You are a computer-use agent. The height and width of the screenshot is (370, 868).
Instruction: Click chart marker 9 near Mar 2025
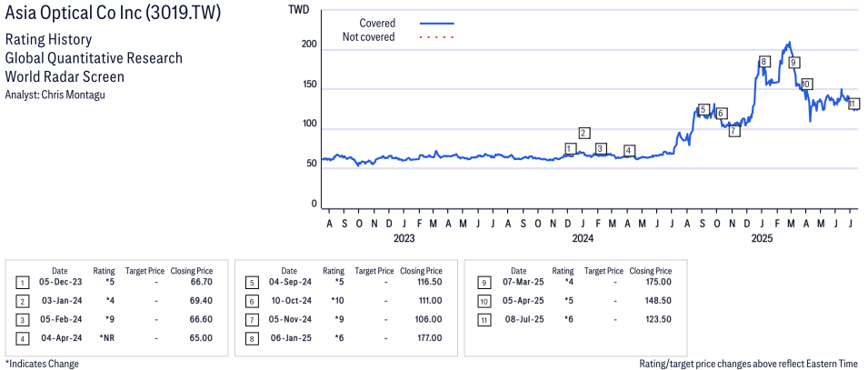pos(794,62)
